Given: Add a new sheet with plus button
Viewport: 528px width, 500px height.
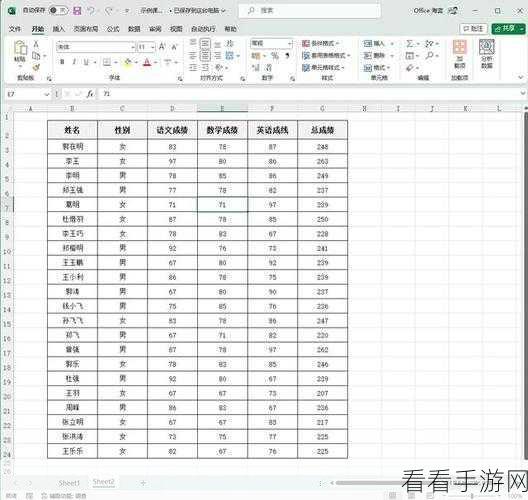Looking at the screenshot, I should coord(143,483).
